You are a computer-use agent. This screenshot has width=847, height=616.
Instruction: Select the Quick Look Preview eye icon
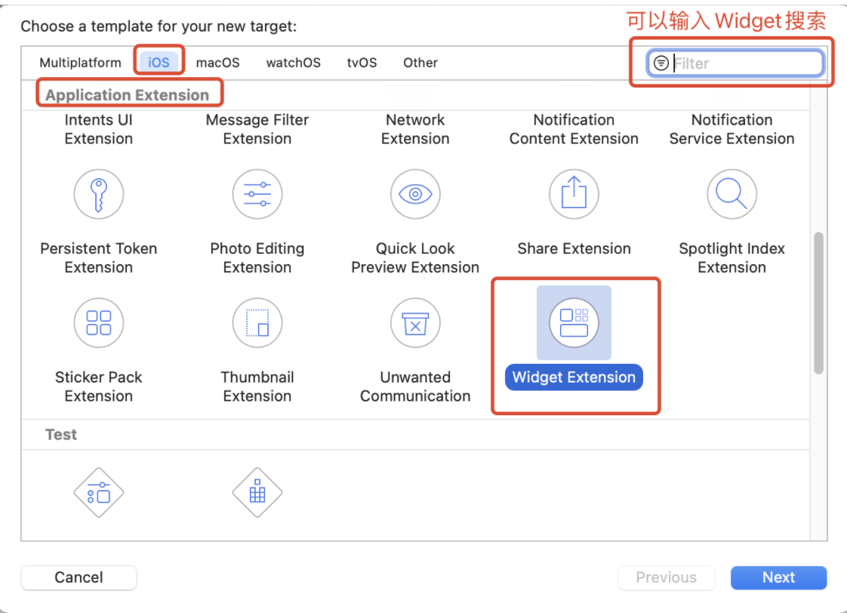point(415,195)
